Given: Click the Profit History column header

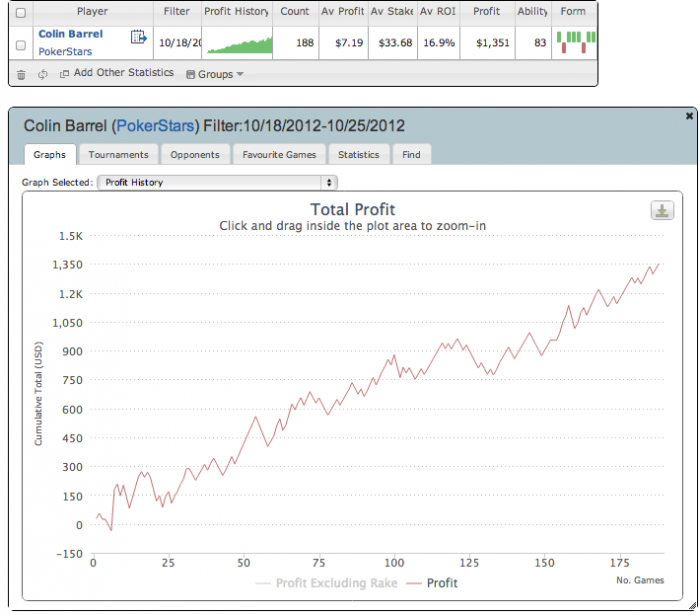Looking at the screenshot, I should 237,12.
